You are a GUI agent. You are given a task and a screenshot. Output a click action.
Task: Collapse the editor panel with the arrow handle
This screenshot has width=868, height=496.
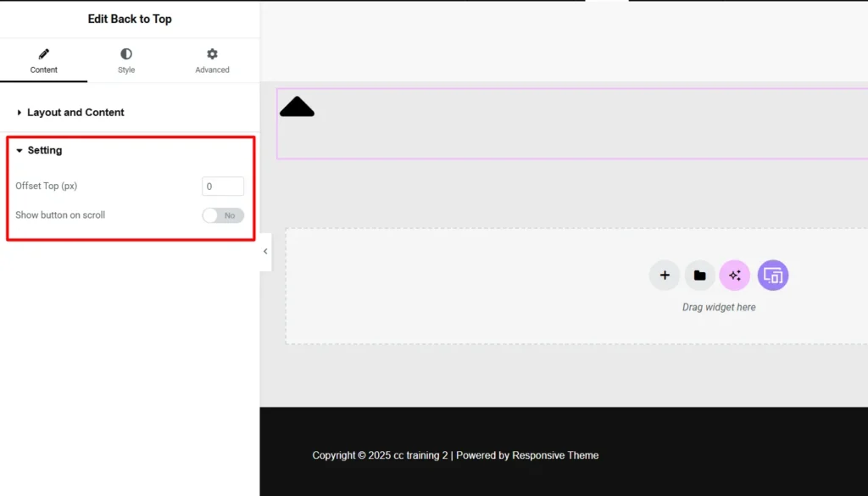point(265,251)
